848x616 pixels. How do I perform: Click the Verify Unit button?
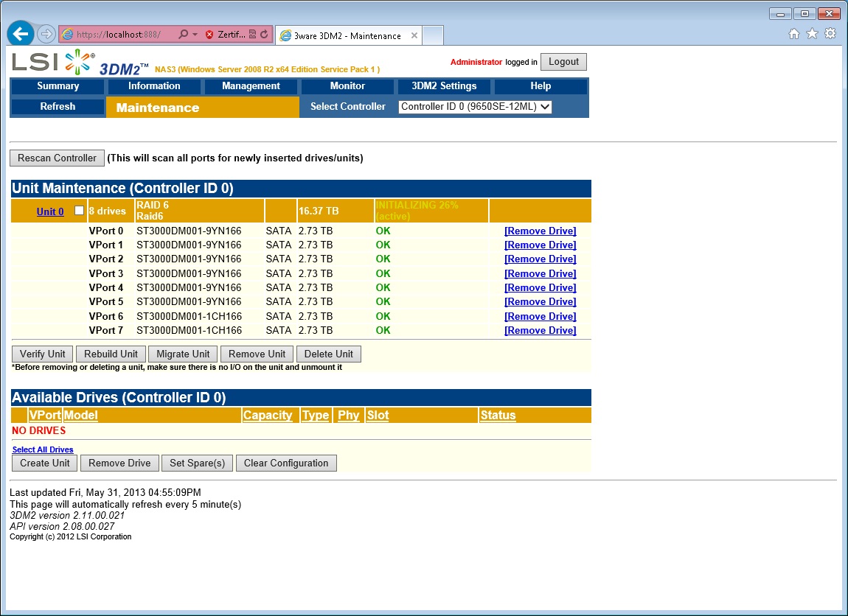(x=42, y=354)
